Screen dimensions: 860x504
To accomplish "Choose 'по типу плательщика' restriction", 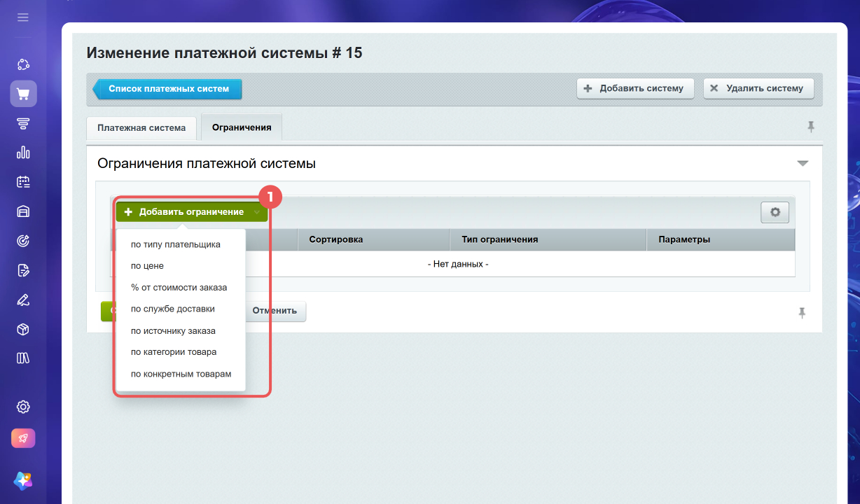I will pyautogui.click(x=176, y=244).
